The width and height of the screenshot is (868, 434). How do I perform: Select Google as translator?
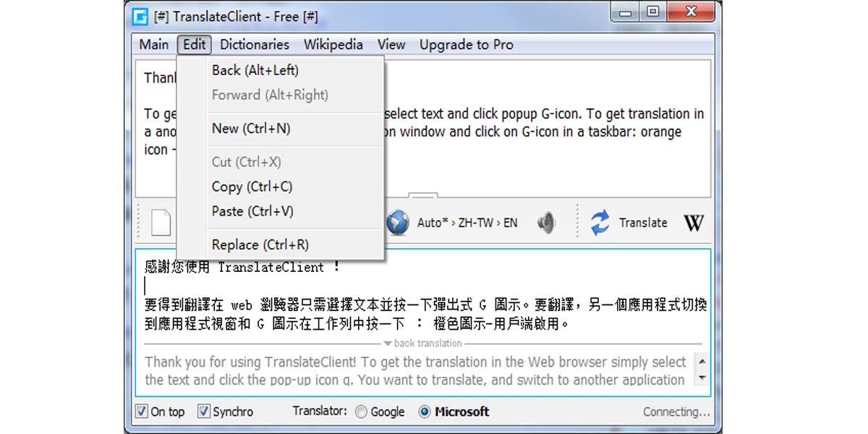tap(361, 412)
